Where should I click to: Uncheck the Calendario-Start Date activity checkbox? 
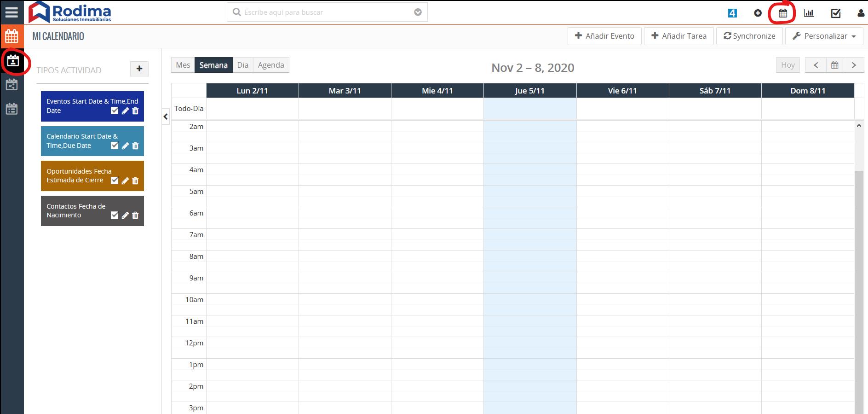pos(115,146)
